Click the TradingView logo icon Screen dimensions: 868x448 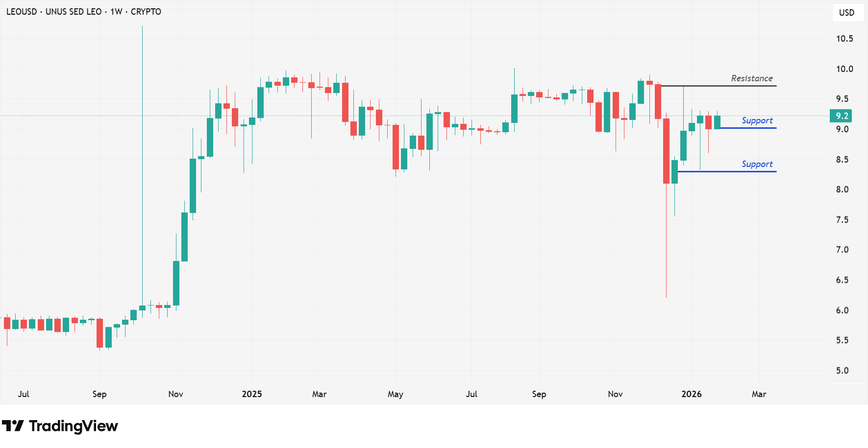13,426
